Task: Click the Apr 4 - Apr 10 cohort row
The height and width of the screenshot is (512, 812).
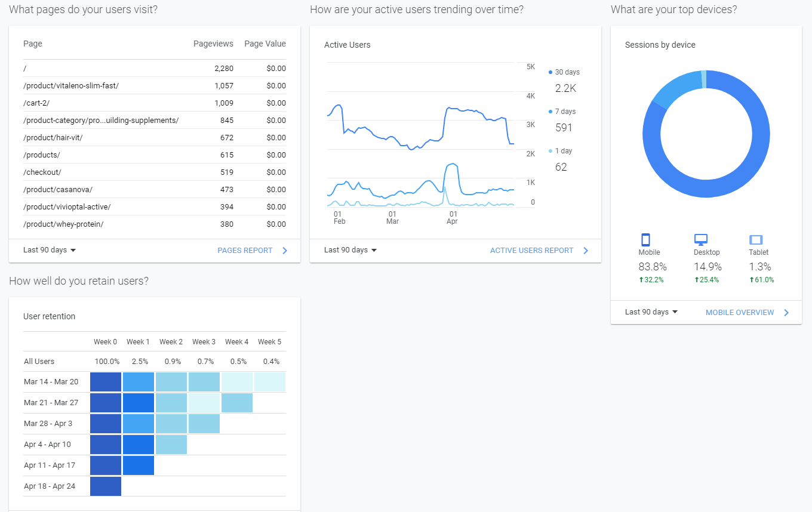Action: (x=155, y=445)
